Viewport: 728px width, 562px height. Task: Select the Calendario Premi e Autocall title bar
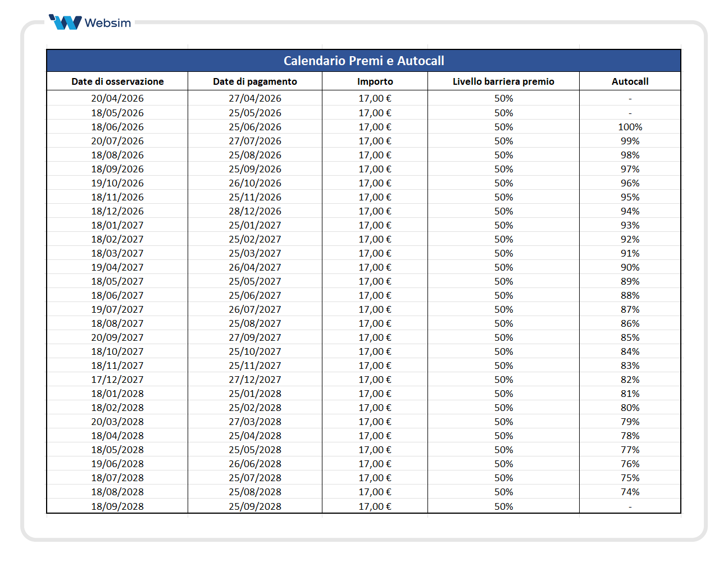point(363,61)
